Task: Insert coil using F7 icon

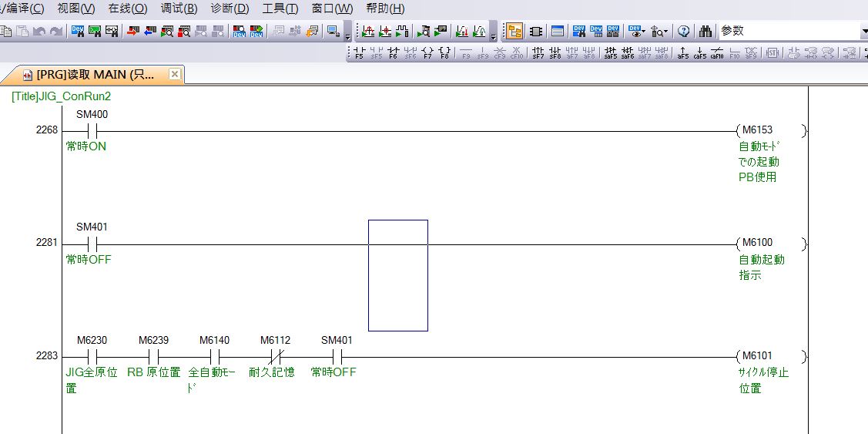Action: tap(427, 53)
